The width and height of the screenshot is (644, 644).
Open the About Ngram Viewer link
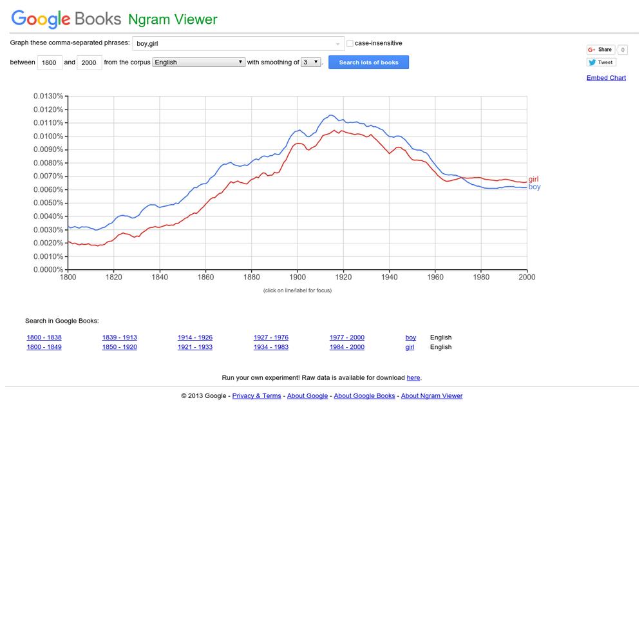pyautogui.click(x=431, y=396)
